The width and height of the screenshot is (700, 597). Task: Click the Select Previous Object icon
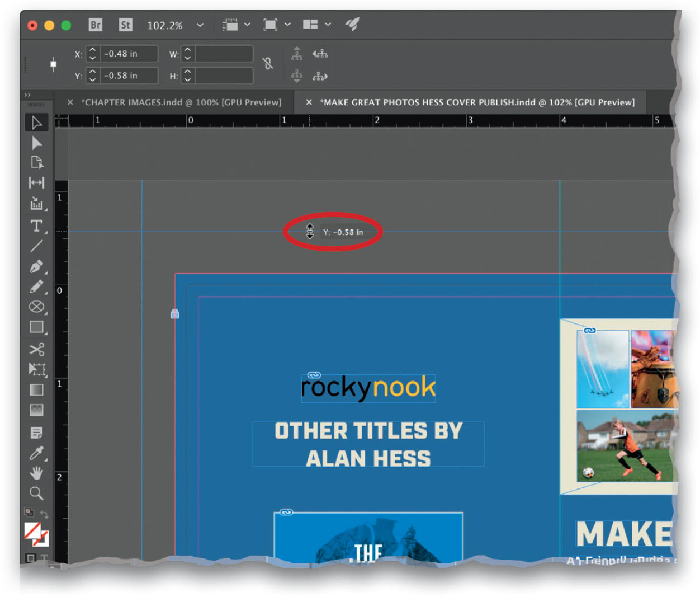[320, 54]
